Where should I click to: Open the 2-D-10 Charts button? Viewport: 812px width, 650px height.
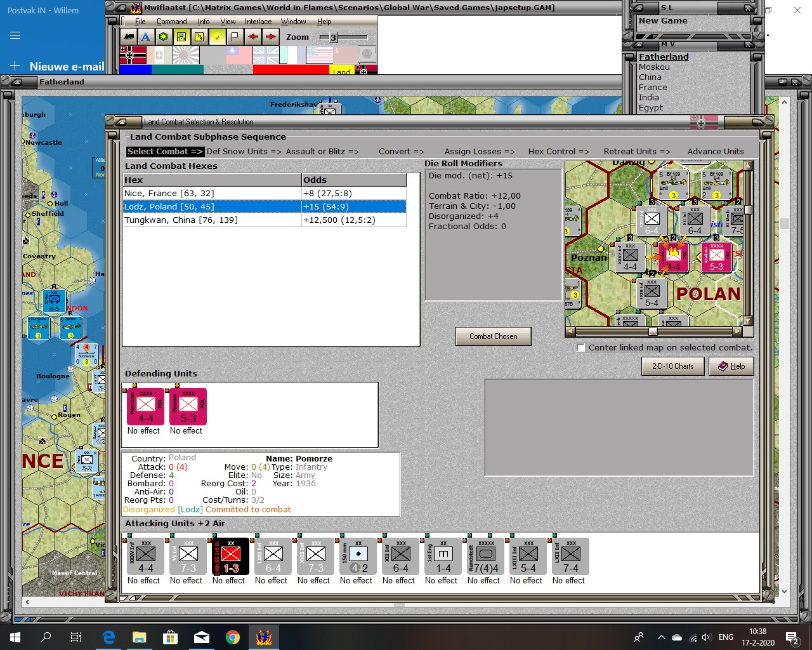click(673, 366)
